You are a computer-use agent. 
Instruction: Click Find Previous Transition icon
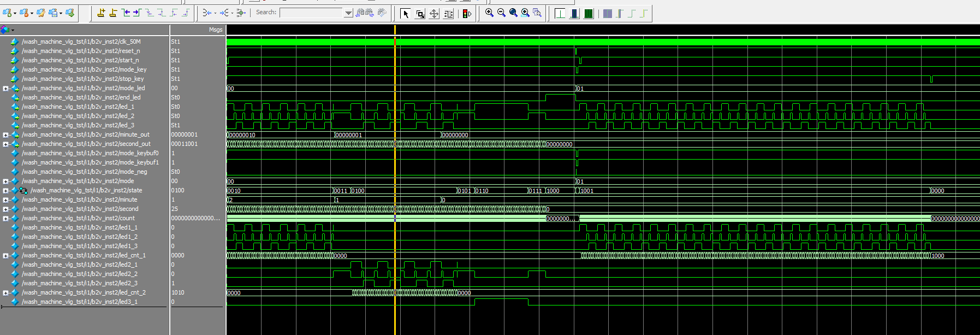click(126, 13)
